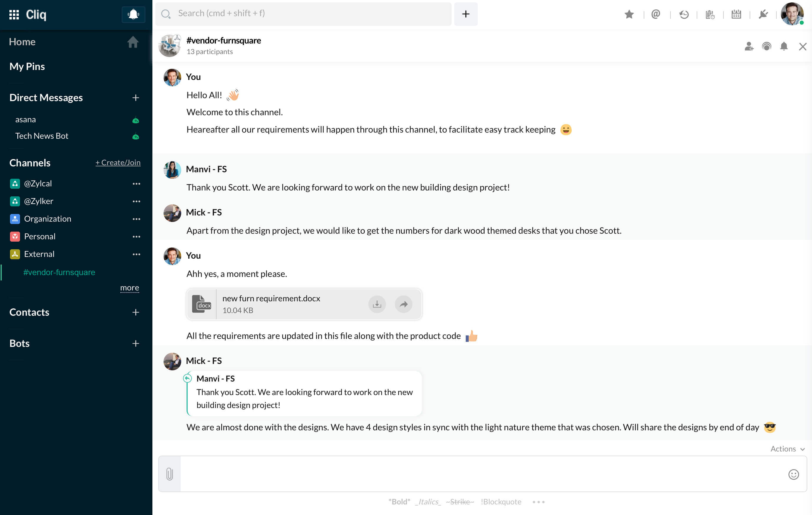
Task: Open the starred messages icon
Action: (629, 14)
